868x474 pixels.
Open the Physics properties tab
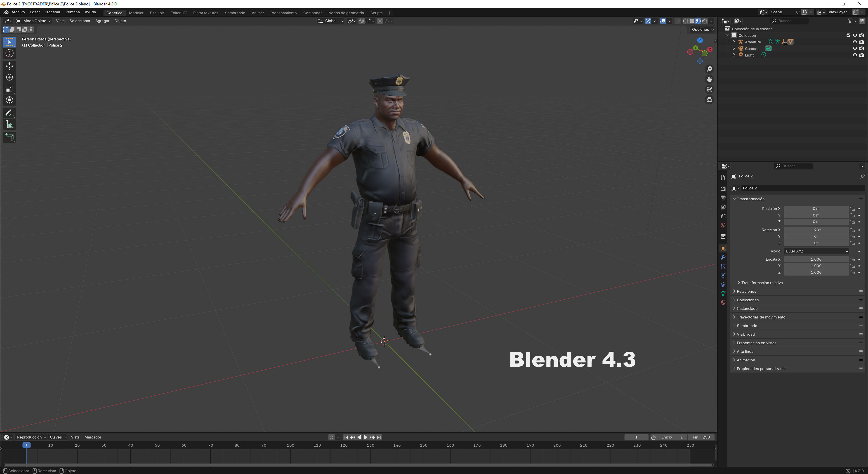click(x=723, y=276)
